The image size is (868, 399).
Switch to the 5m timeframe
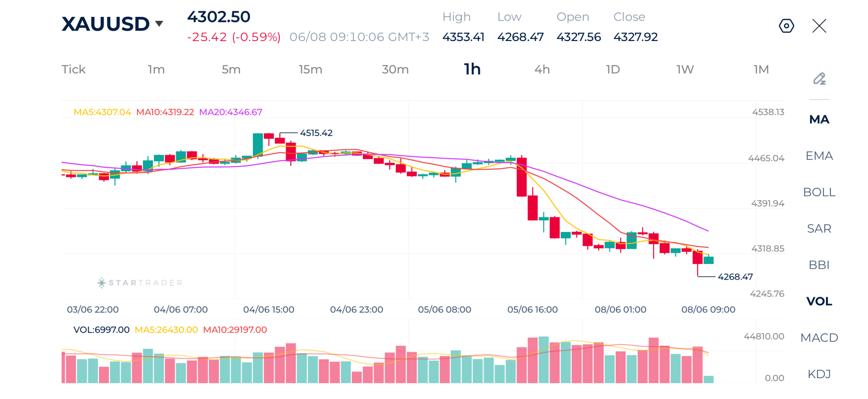click(x=231, y=69)
